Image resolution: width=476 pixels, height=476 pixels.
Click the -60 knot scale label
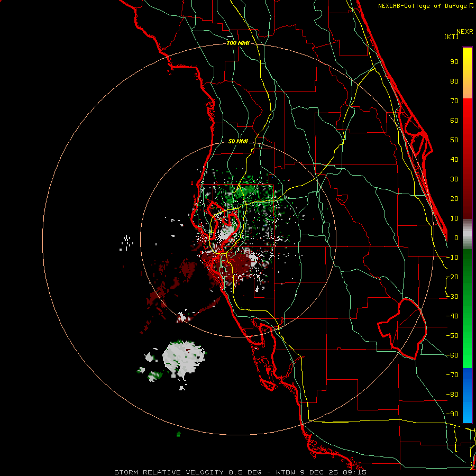point(452,355)
